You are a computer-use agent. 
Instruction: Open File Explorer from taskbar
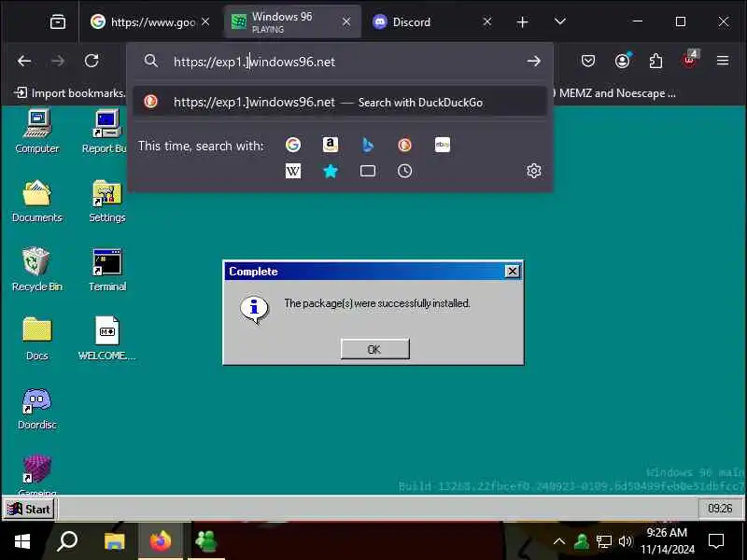click(114, 541)
